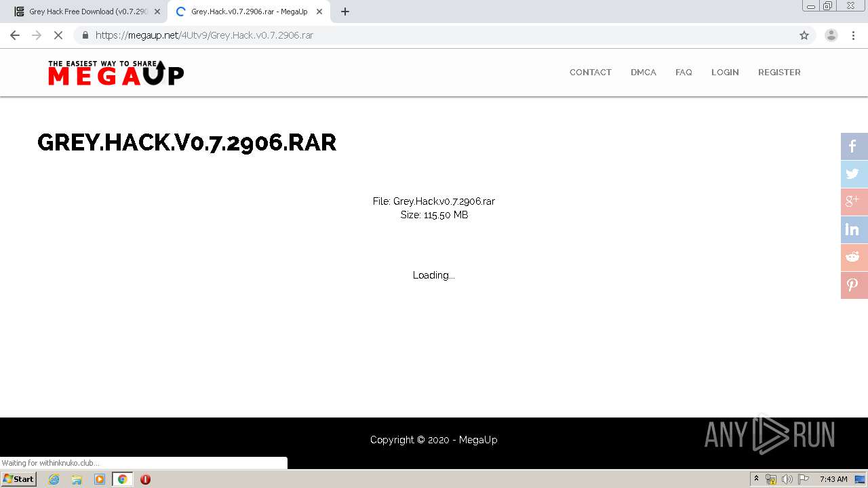The width and height of the screenshot is (868, 488).
Task: Go to REGISTER page
Action: (779, 73)
